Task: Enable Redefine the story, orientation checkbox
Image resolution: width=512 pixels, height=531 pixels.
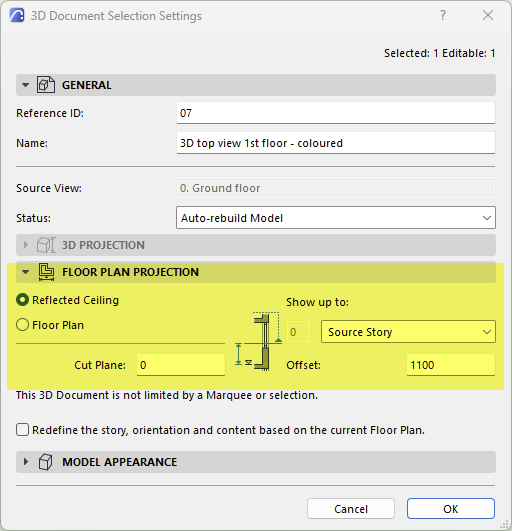Action: coord(22,430)
